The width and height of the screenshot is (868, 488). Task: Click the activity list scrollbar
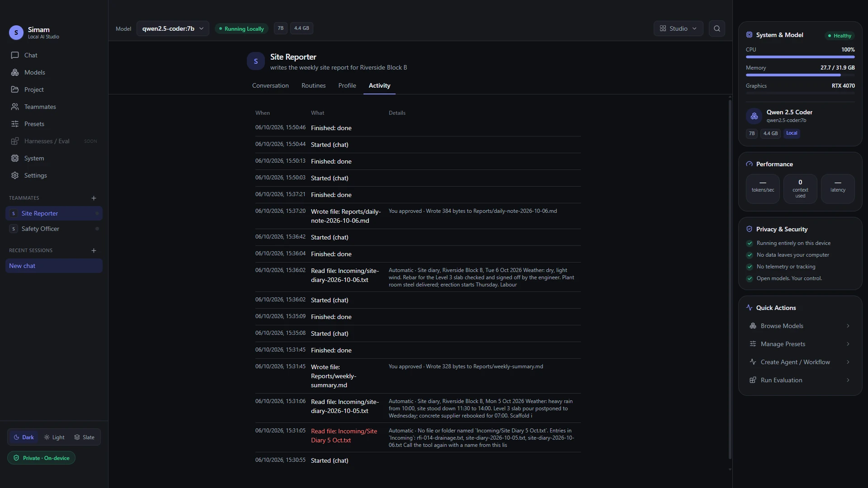coord(730,279)
